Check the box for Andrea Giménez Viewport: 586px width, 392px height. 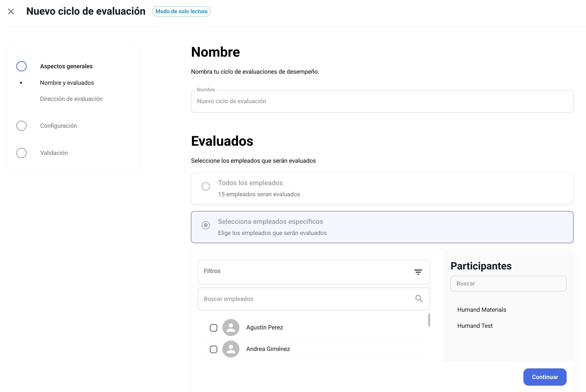pyautogui.click(x=213, y=349)
